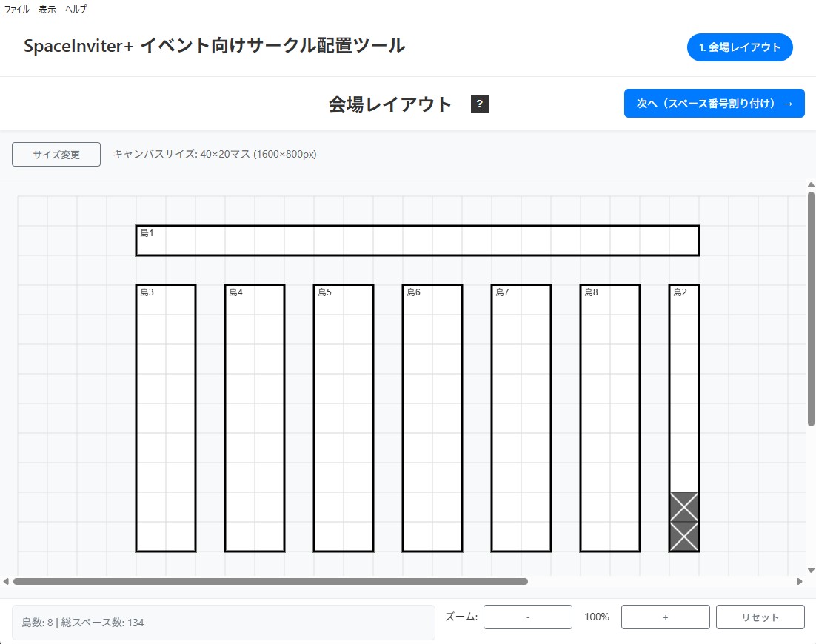Open the 表示 menu
816x644 pixels.
(x=47, y=9)
